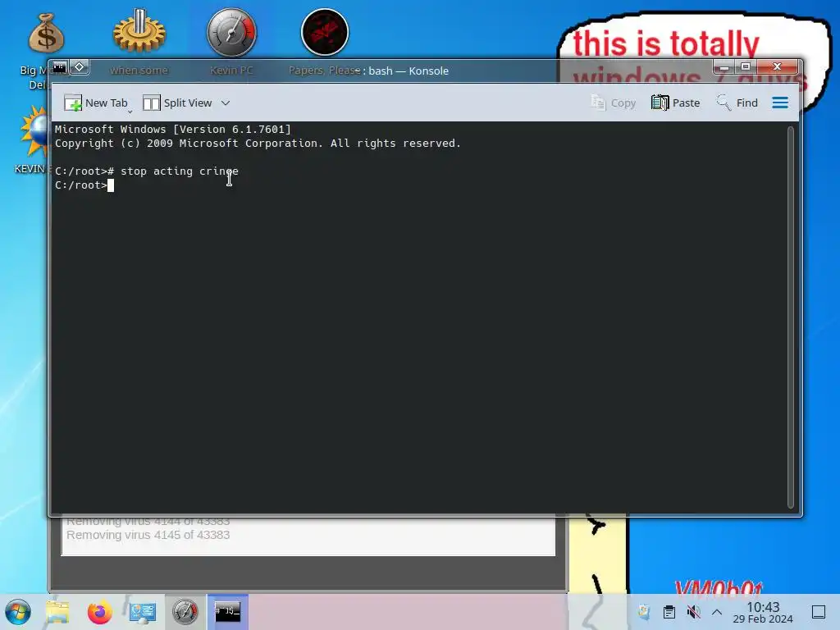This screenshot has width=840, height=630.
Task: Open the file manager folder in taskbar
Action: (x=57, y=612)
